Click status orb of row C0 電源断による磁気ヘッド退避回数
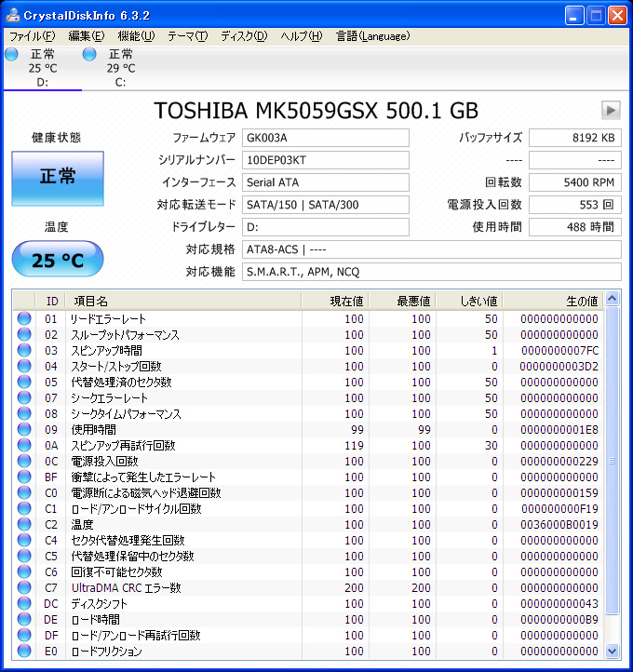This screenshot has height=672, width=633. [x=24, y=493]
